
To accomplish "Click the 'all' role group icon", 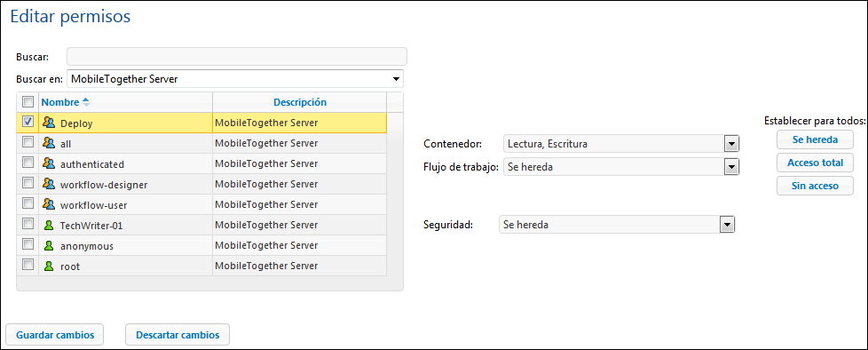I will (x=50, y=143).
